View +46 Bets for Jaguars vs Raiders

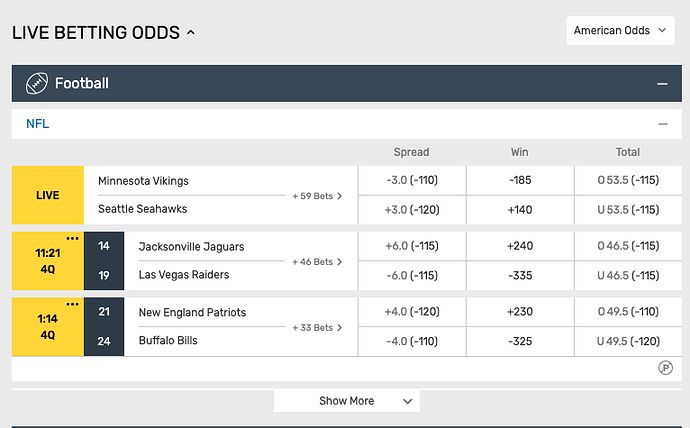pos(317,262)
